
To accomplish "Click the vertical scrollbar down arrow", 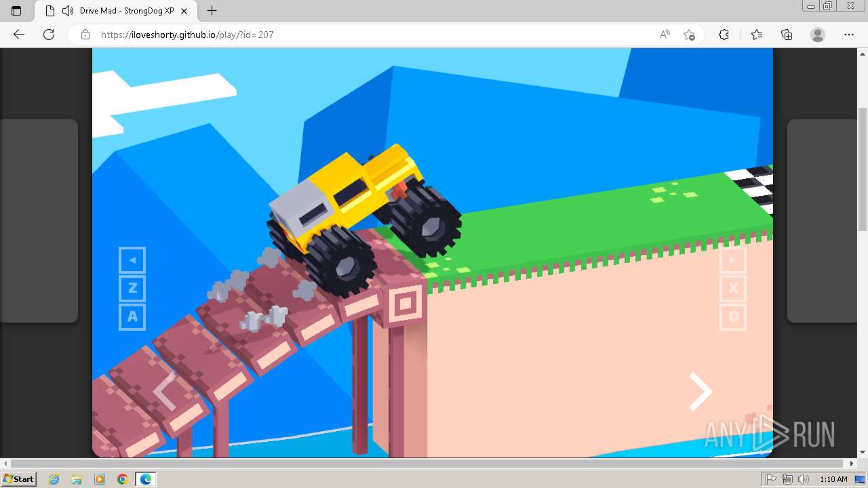I will point(863,453).
